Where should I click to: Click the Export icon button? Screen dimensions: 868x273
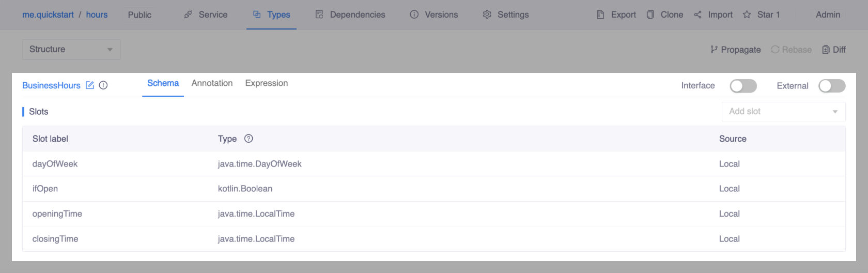pyautogui.click(x=600, y=14)
